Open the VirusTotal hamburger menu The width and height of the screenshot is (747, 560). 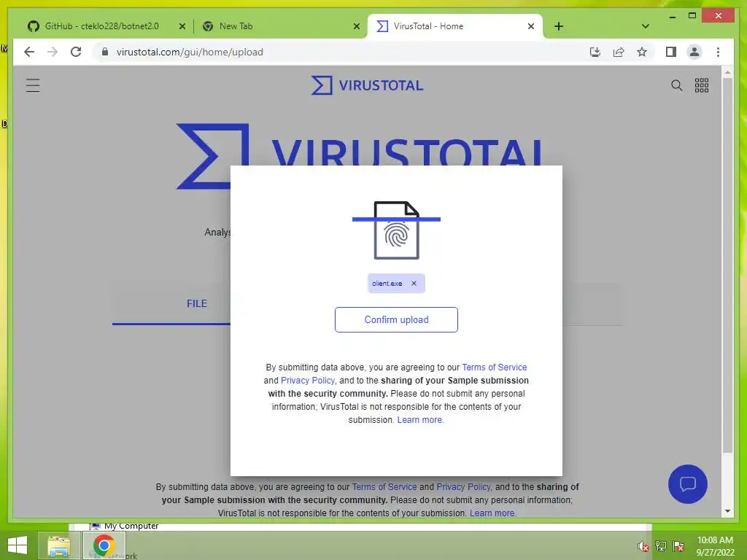pyautogui.click(x=33, y=85)
